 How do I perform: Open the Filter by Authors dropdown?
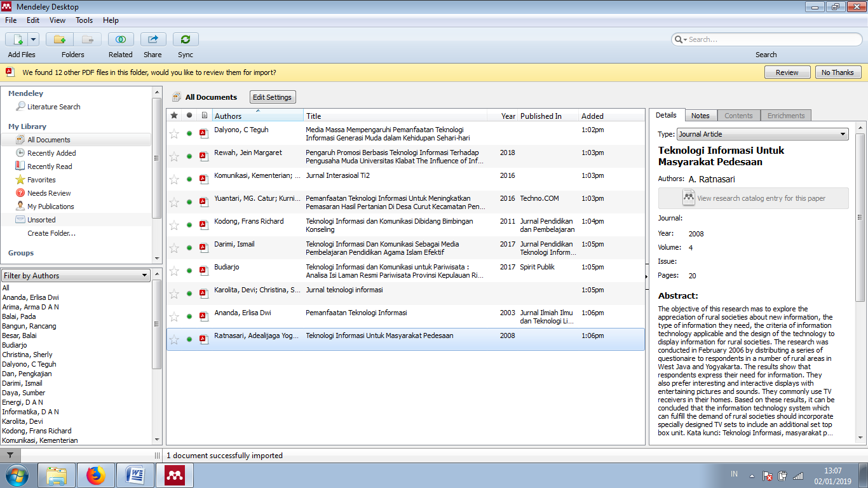click(76, 276)
